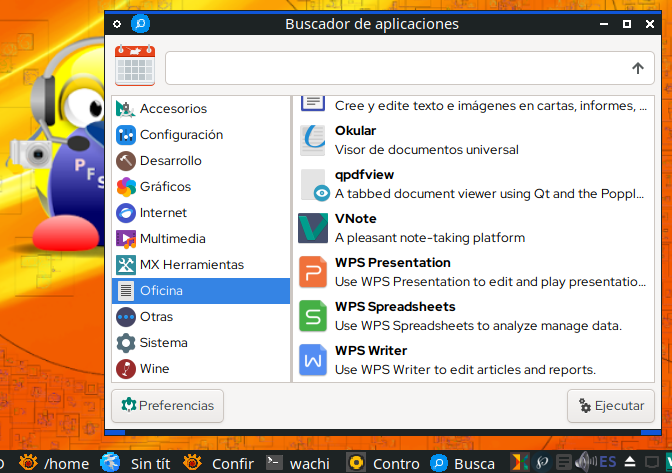The width and height of the screenshot is (672, 473).
Task: Click the orange-green X tray icon
Action: click(x=519, y=462)
